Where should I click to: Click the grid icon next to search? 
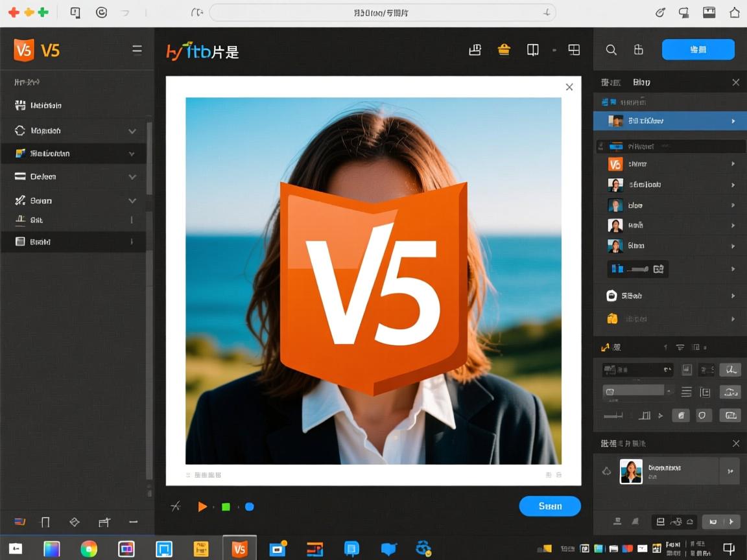[639, 50]
